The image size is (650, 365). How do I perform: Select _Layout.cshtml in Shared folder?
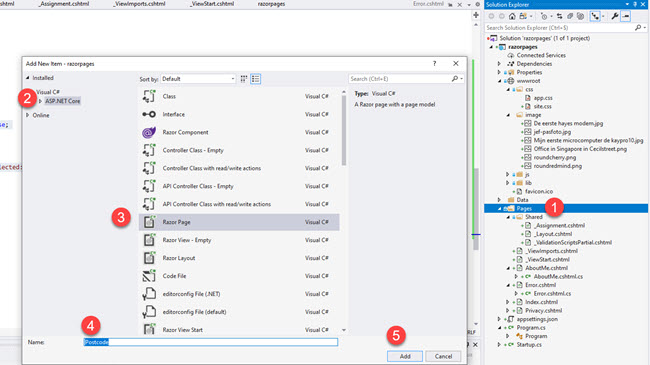[x=553, y=234]
